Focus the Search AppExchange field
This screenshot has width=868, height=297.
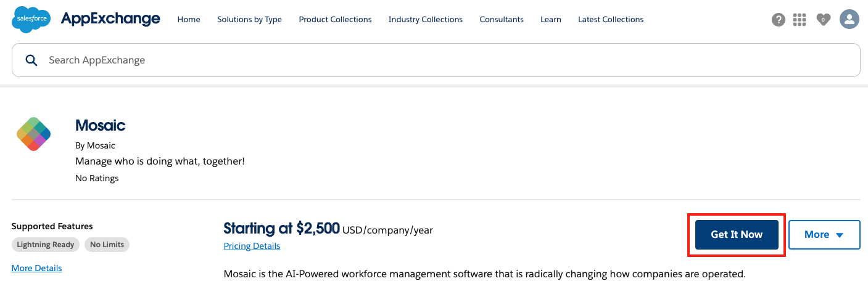[x=436, y=60]
